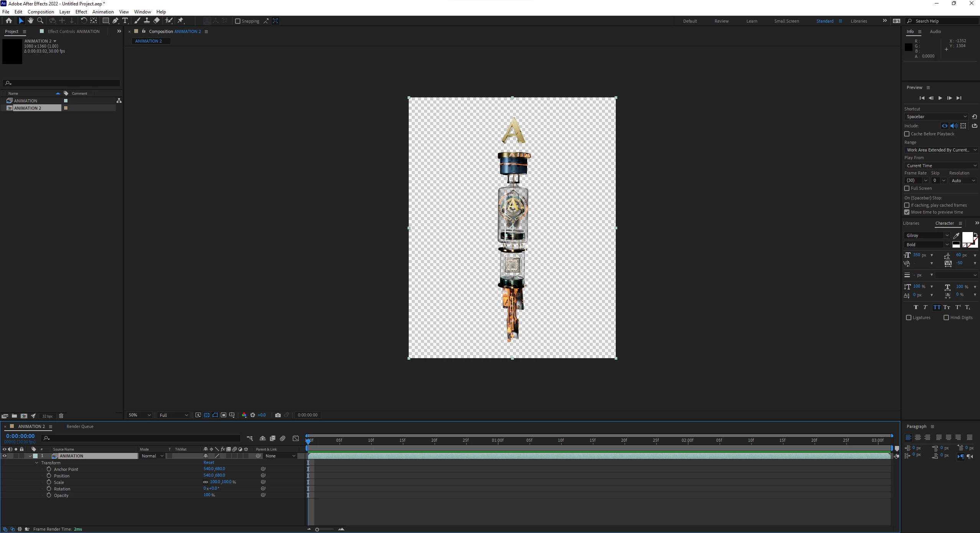Select ANIMATION comp in Project panel
The image size is (980, 533).
pos(26,101)
